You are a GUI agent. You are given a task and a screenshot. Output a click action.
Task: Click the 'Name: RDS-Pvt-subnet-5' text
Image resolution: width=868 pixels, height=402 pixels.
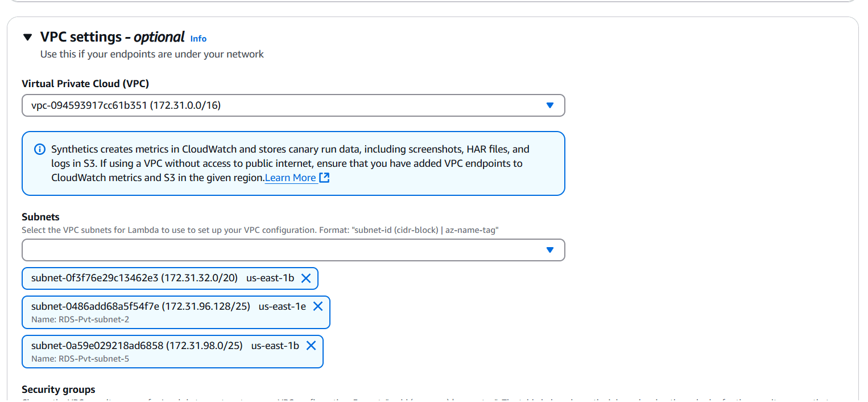(x=80, y=359)
